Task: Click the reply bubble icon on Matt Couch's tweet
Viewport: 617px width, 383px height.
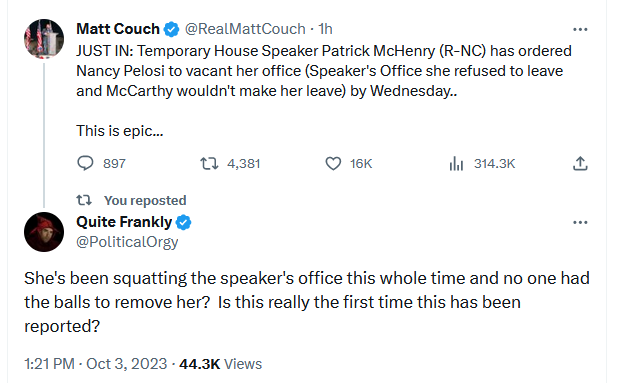Action: (85, 163)
